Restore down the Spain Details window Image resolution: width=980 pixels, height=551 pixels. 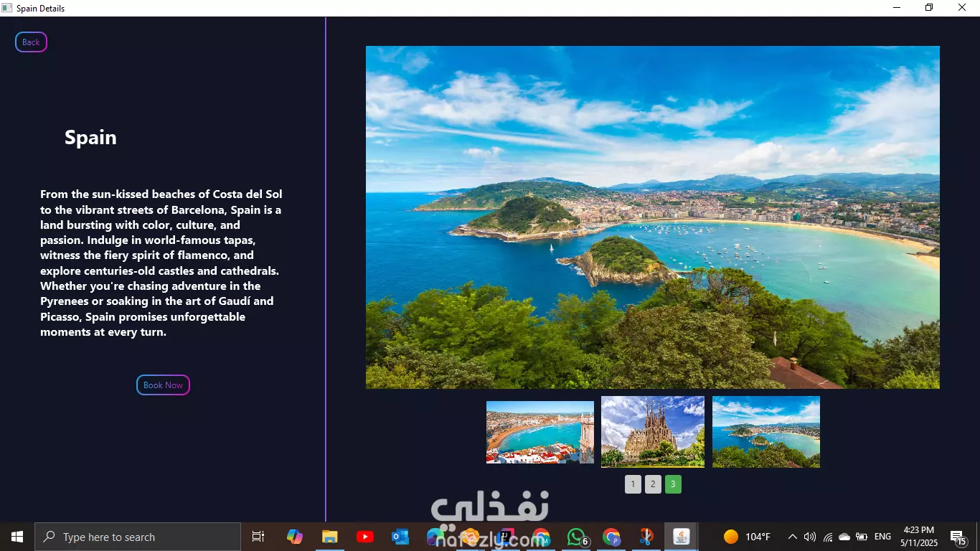pyautogui.click(x=929, y=8)
